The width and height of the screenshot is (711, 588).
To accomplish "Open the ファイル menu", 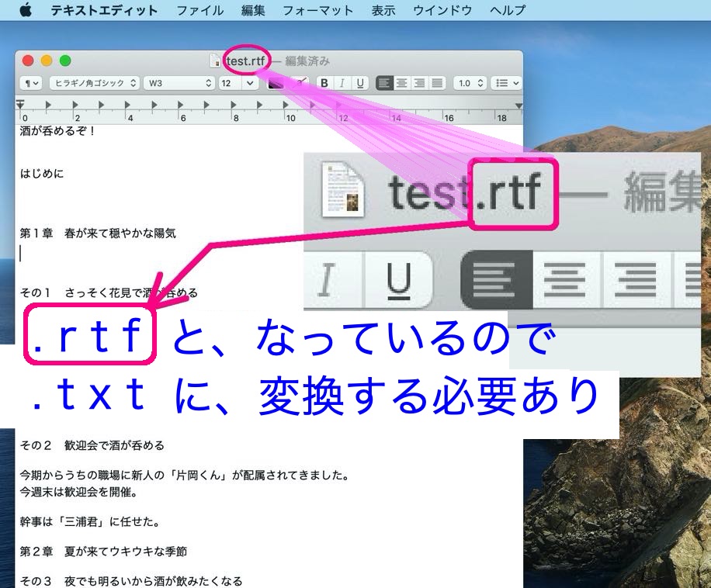I will 199,10.
